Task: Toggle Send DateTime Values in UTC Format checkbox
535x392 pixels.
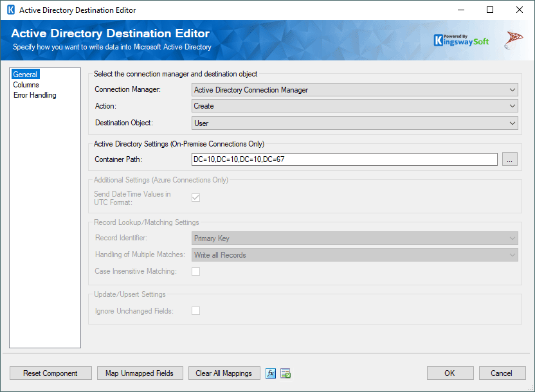Action: [196, 198]
